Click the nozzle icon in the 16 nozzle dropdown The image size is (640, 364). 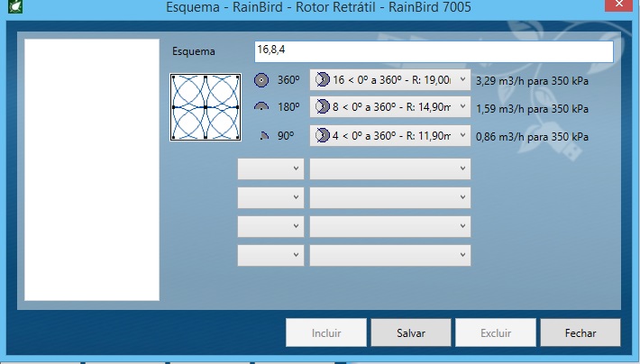click(x=322, y=80)
